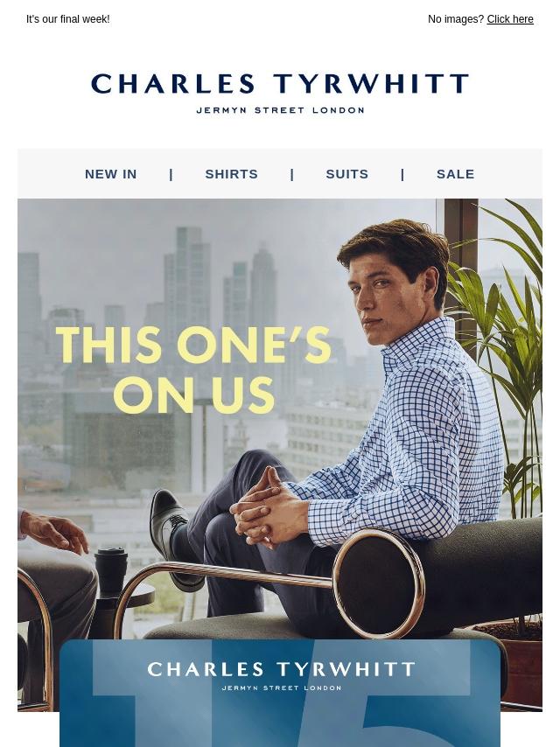Go to the SHIRTS navigation link
The height and width of the screenshot is (747, 560).
(x=231, y=174)
